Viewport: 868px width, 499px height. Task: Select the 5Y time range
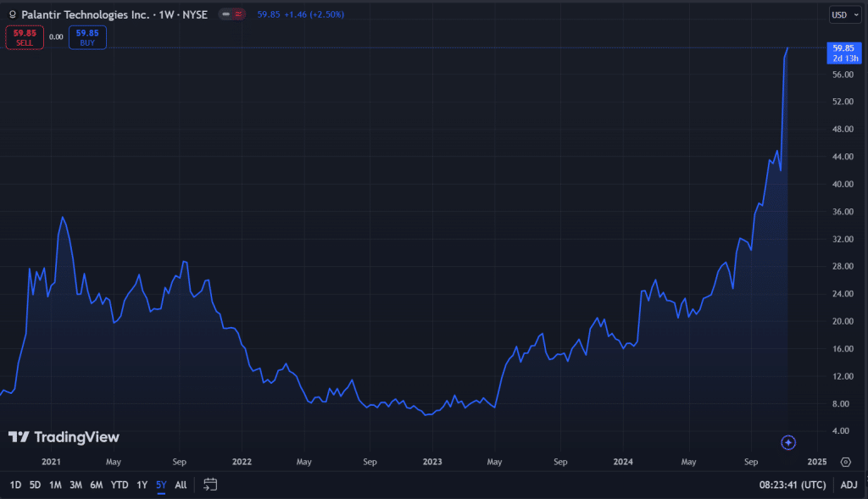tap(161, 485)
